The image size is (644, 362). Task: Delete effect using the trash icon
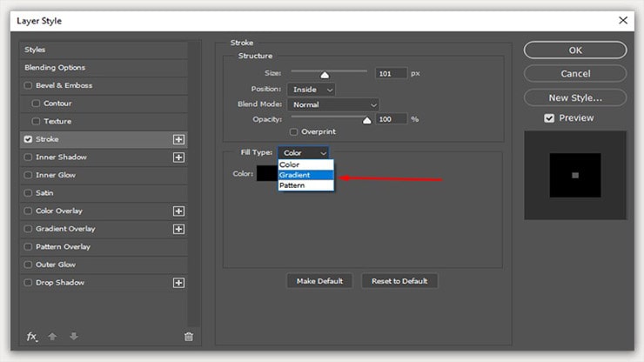click(x=189, y=337)
